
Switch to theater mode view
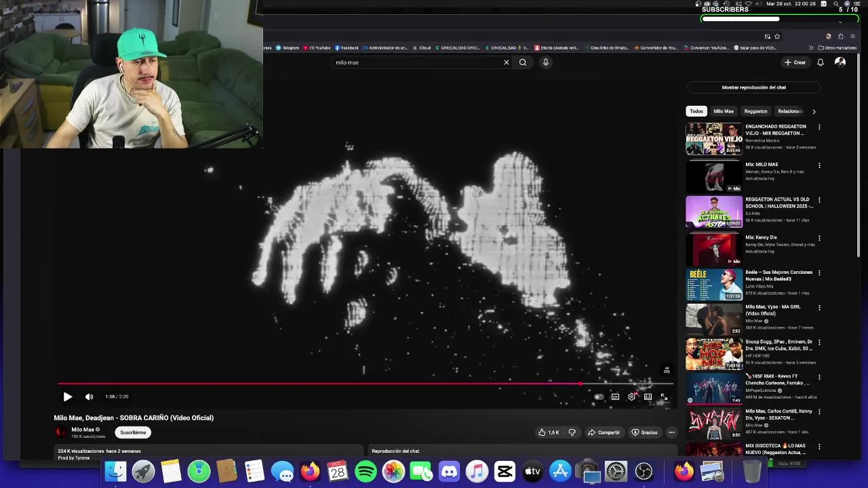click(x=648, y=396)
